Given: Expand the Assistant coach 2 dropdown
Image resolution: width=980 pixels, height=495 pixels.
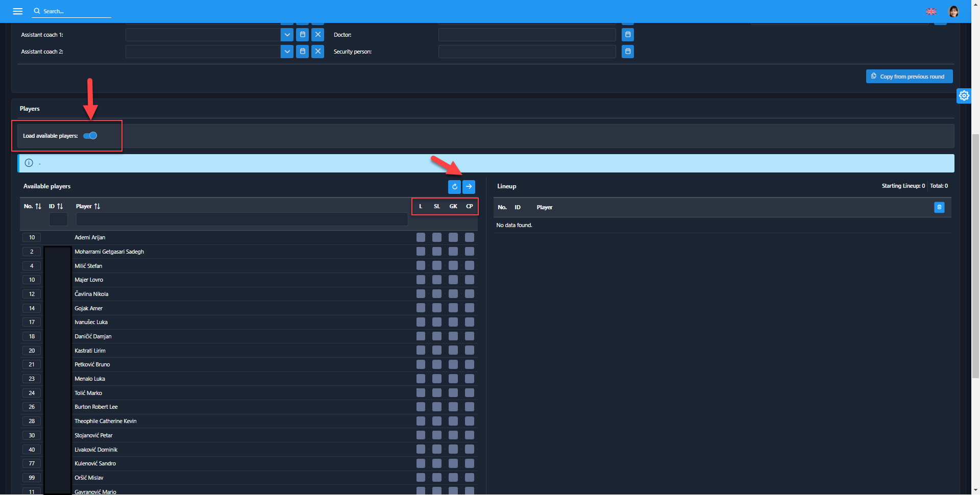Looking at the screenshot, I should click(x=287, y=52).
